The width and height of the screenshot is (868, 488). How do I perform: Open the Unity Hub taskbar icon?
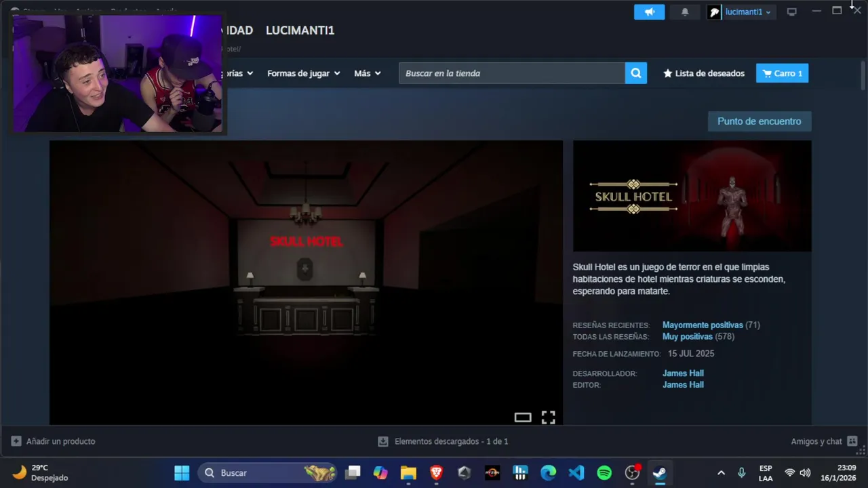click(x=465, y=473)
